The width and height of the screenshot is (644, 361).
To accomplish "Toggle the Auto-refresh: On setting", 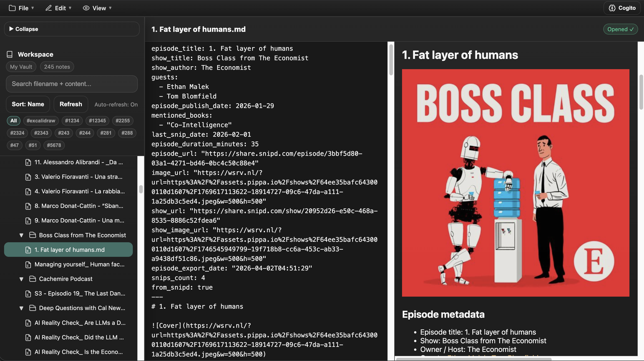I will pyautogui.click(x=116, y=104).
